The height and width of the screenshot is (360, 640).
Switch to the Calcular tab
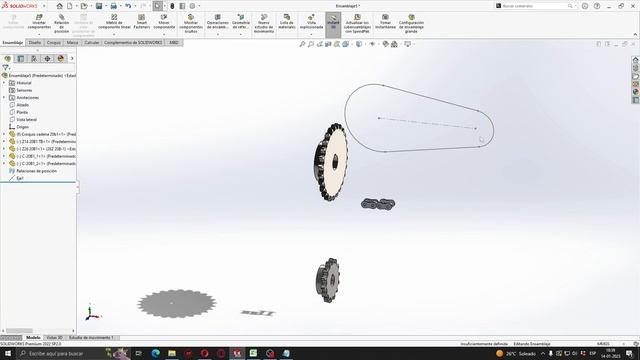(x=91, y=42)
